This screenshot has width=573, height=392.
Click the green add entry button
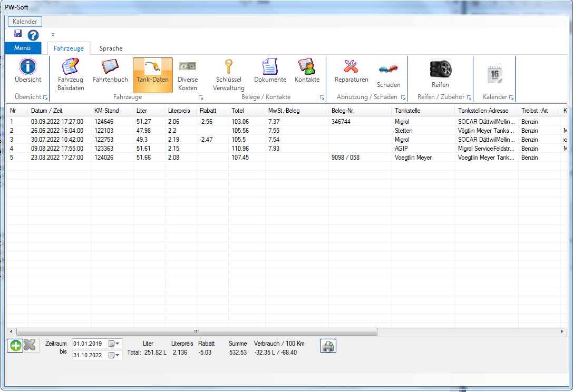(x=15, y=346)
